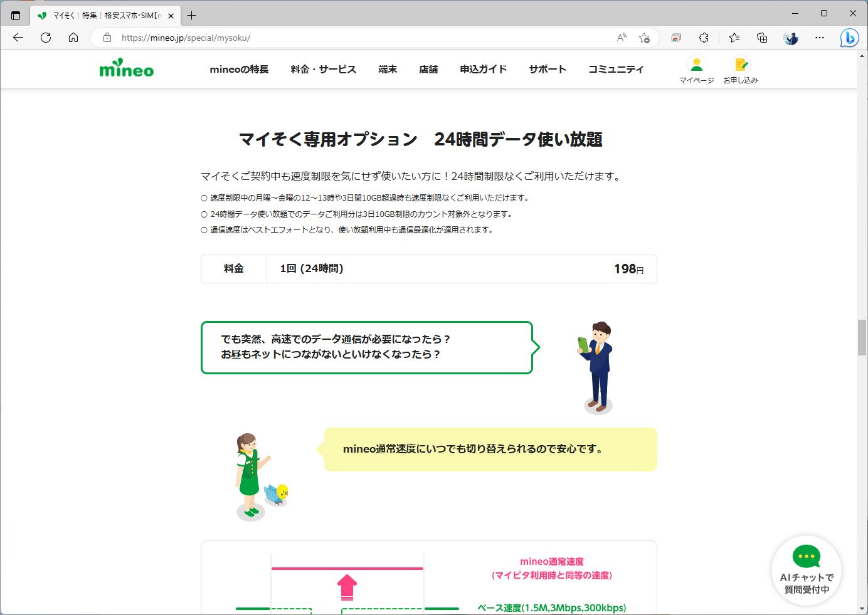Image resolution: width=868 pixels, height=615 pixels.
Task: Click scrollbar down arrow
Action: tap(862, 609)
